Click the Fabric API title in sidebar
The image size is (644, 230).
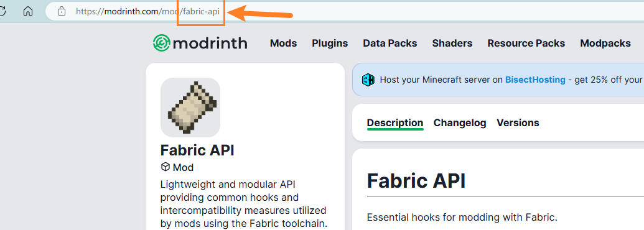click(197, 150)
